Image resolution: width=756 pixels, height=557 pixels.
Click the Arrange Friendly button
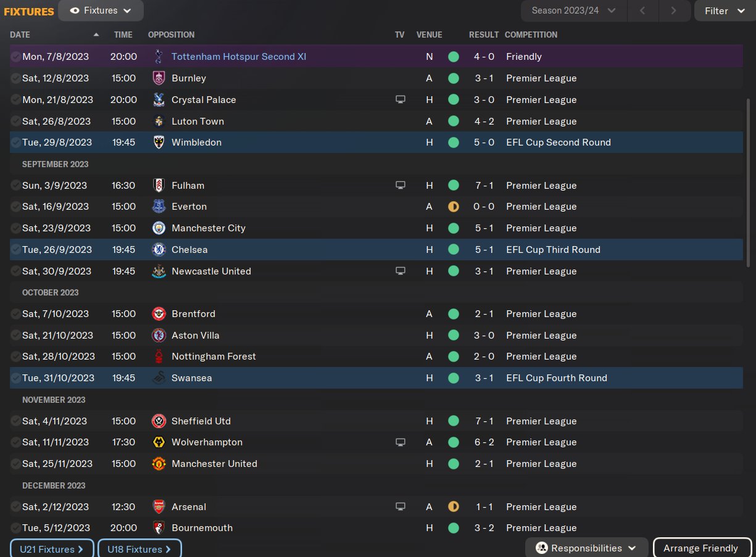[x=701, y=548]
